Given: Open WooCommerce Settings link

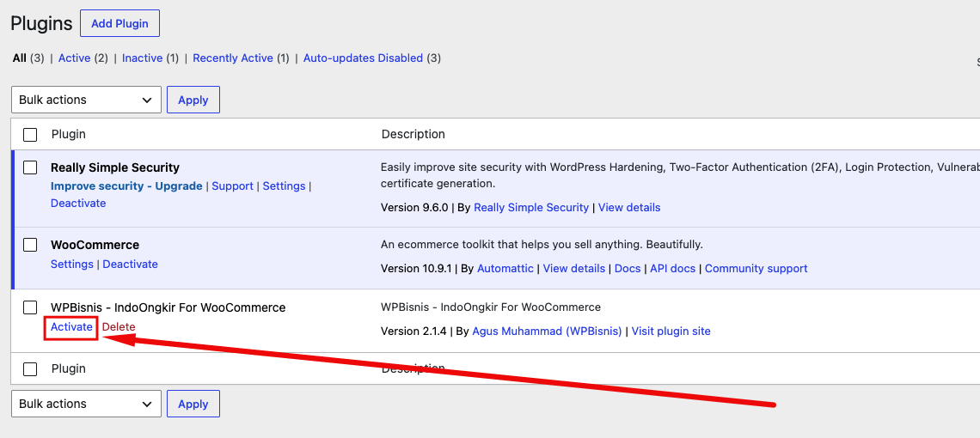Looking at the screenshot, I should tap(72, 265).
